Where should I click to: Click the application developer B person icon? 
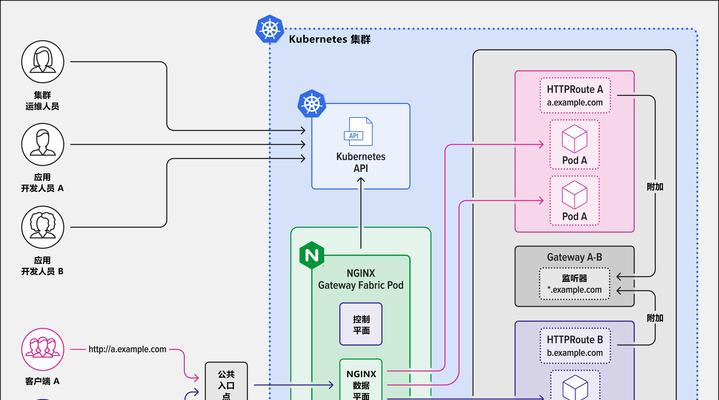tap(43, 227)
